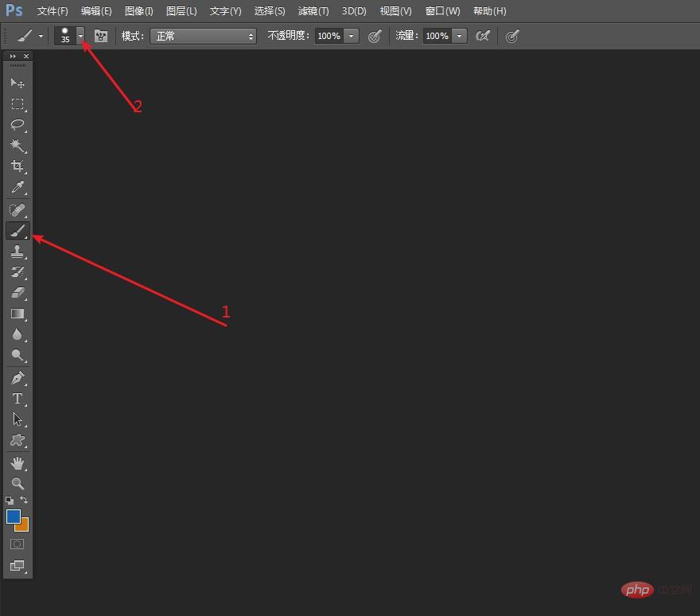
Task: Swap foreground and background colors
Action: click(x=24, y=500)
